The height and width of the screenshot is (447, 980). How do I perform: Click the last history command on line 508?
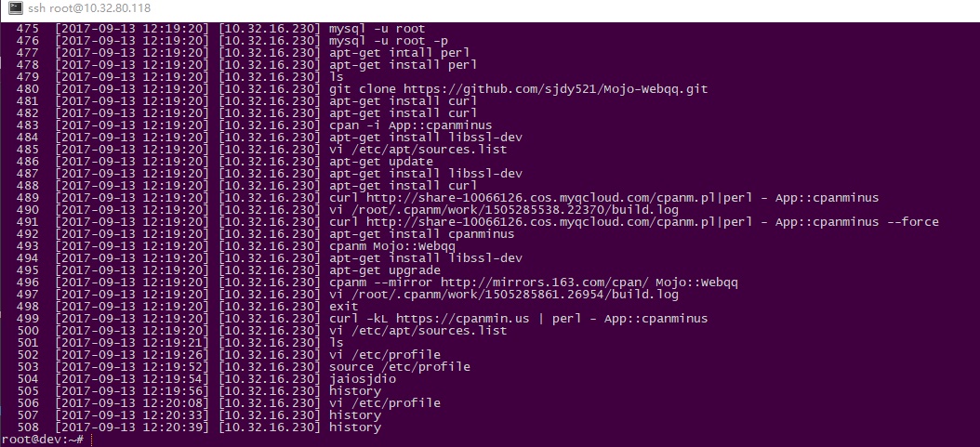355,427
